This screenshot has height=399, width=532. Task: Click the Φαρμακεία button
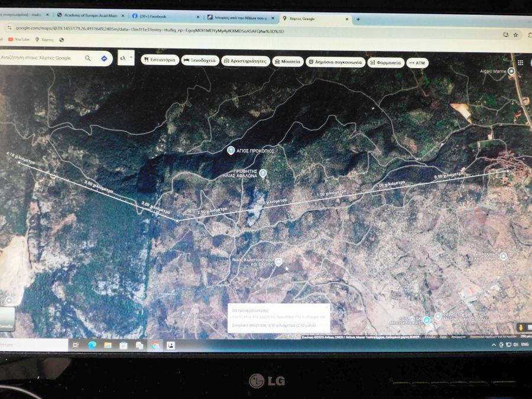385,62
